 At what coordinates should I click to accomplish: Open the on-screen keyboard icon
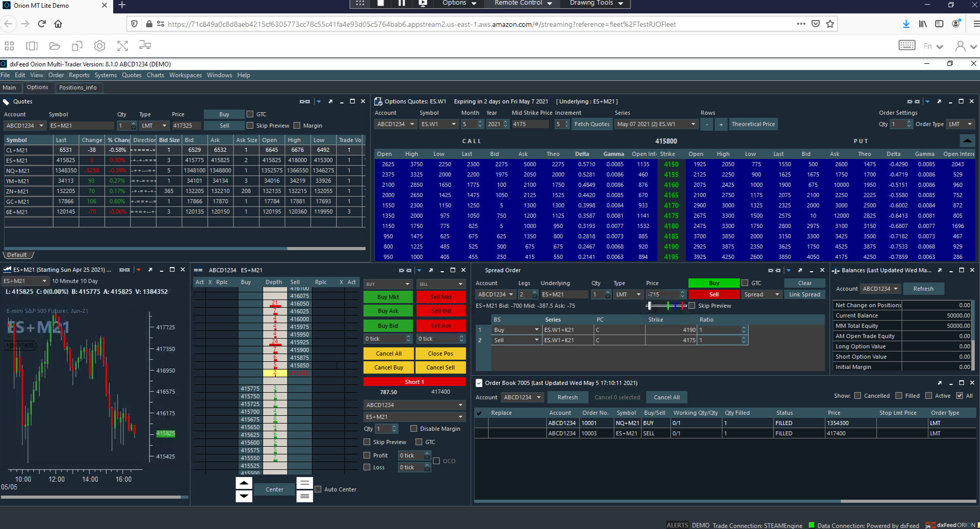[907, 45]
